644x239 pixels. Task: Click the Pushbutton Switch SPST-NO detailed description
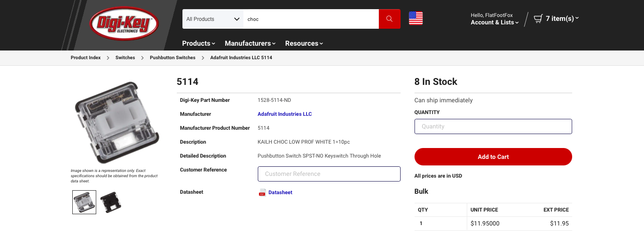[319, 156]
